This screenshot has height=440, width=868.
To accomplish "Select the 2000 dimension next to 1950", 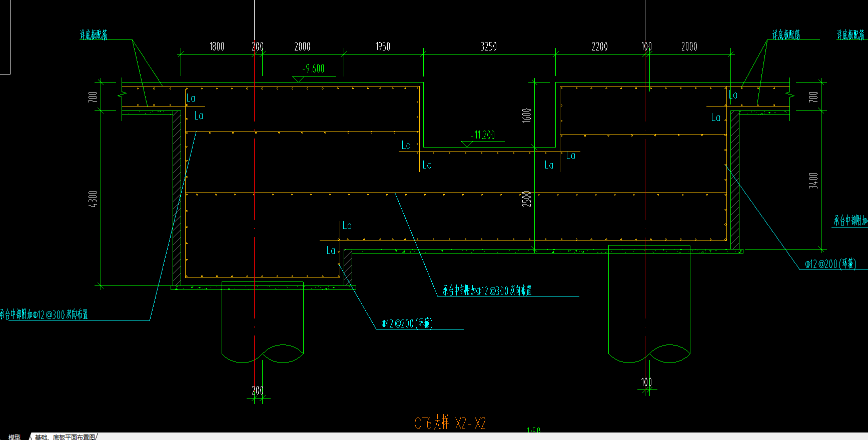I will point(302,46).
